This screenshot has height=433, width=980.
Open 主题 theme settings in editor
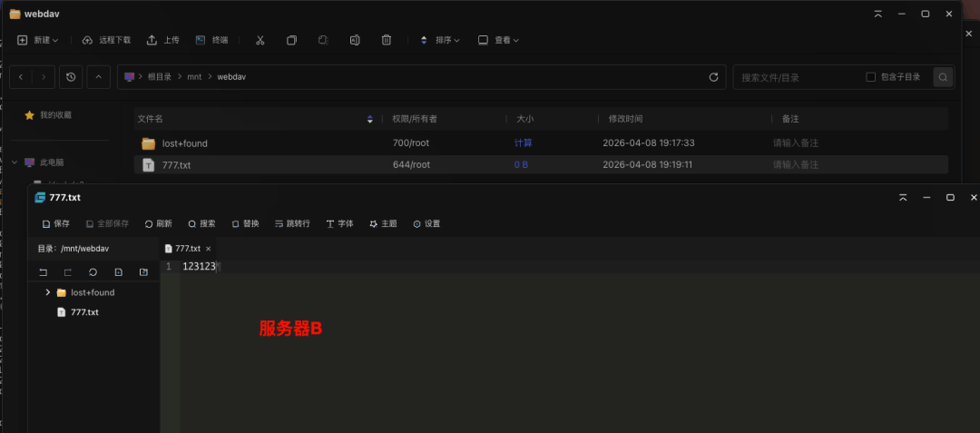[383, 223]
